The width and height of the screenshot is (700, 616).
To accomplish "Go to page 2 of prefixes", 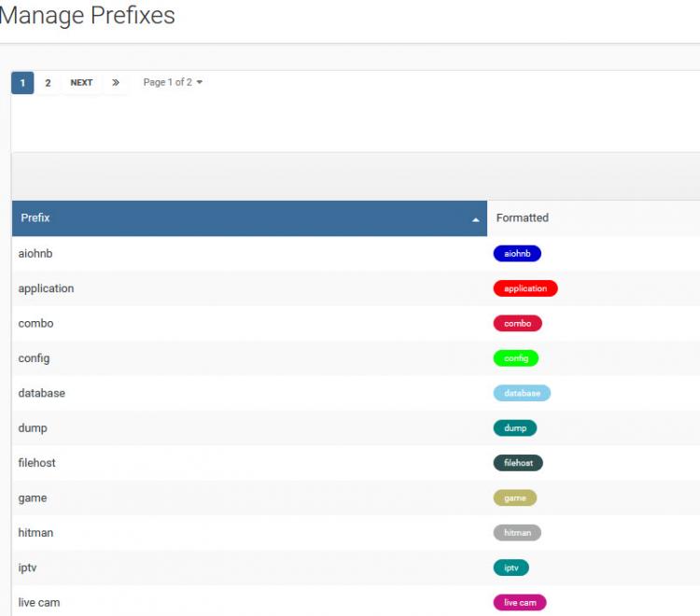I will (48, 82).
